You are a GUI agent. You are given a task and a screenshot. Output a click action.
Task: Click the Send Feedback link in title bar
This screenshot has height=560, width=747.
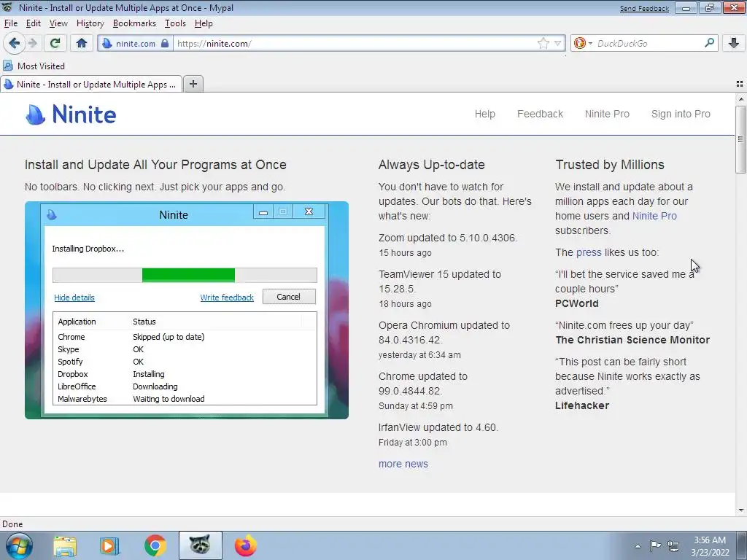pyautogui.click(x=644, y=9)
